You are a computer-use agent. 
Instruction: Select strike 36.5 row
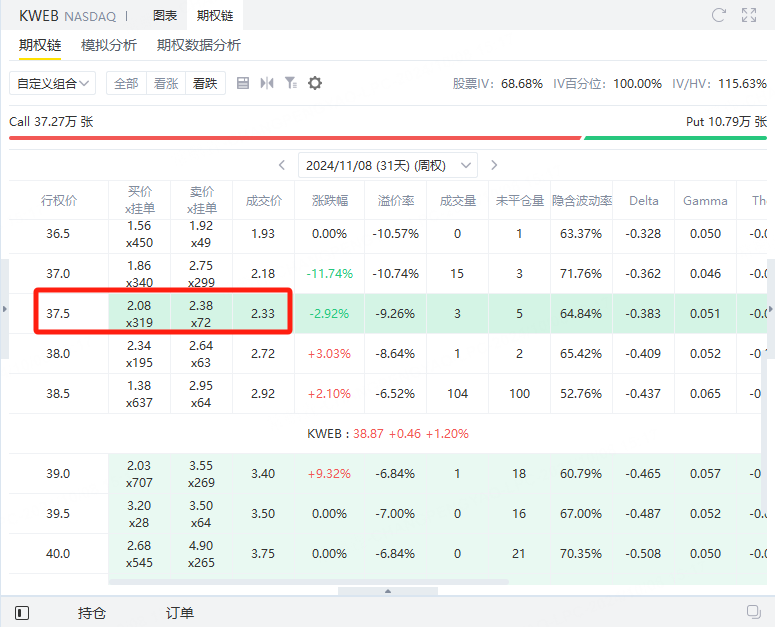[388, 234]
